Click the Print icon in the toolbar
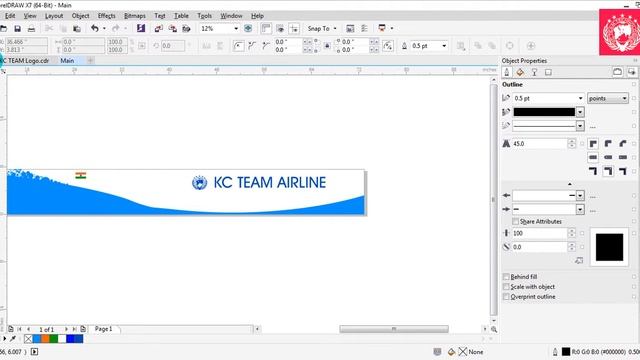Viewport: 640px width, 360px height. point(31,29)
